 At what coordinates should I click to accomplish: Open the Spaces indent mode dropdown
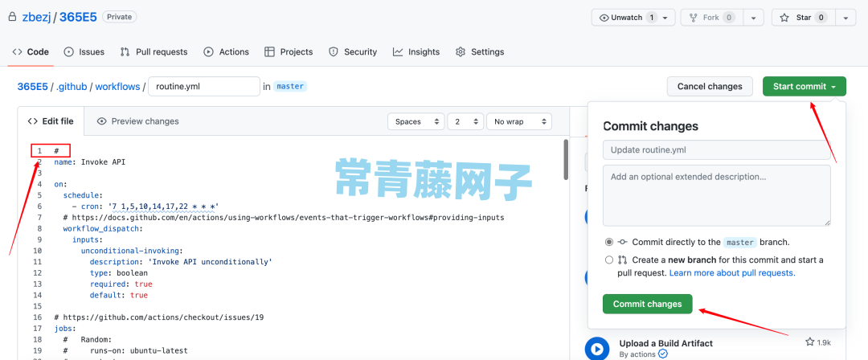pyautogui.click(x=416, y=122)
